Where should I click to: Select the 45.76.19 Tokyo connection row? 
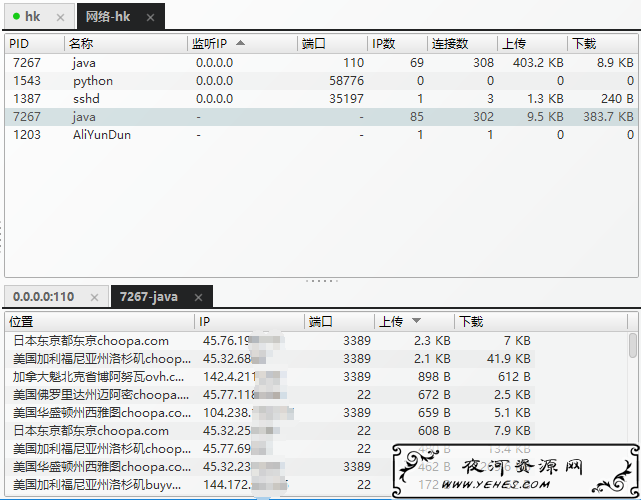tap(270, 341)
